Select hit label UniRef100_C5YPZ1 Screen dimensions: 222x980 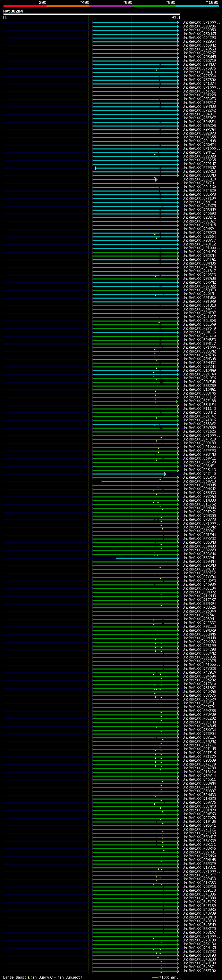[x=199, y=91]
